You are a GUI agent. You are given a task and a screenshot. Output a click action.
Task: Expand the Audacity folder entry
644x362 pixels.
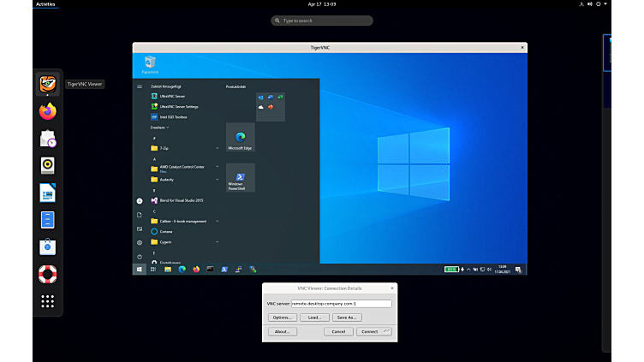point(166,180)
